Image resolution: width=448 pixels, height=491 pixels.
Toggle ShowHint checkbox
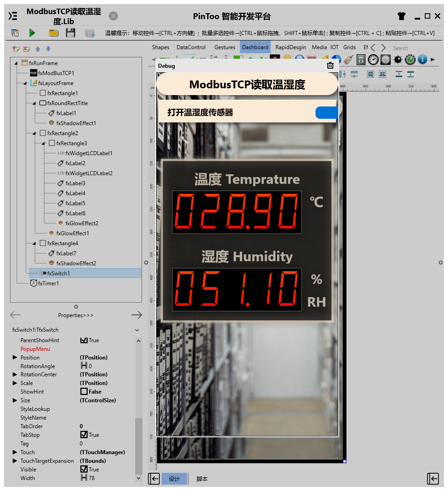point(84,391)
